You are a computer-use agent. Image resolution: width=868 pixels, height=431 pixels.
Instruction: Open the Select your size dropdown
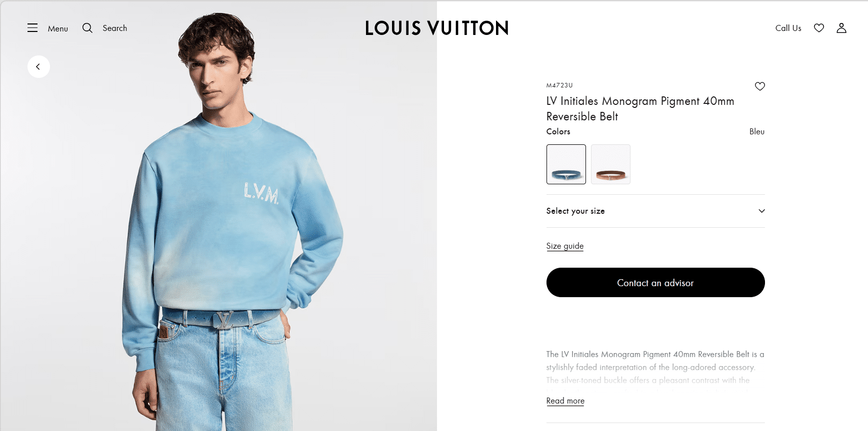(x=655, y=211)
